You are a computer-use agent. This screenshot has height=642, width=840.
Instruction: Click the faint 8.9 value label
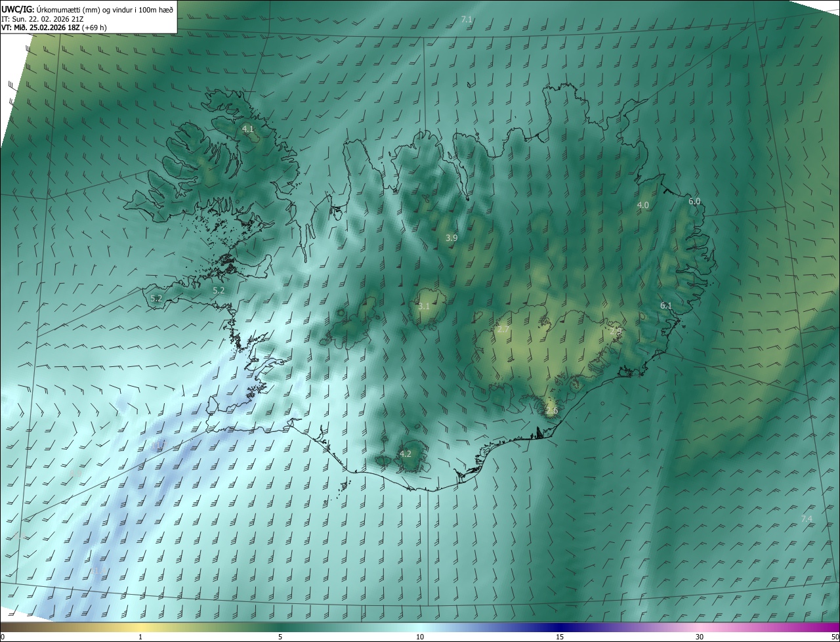75,473
